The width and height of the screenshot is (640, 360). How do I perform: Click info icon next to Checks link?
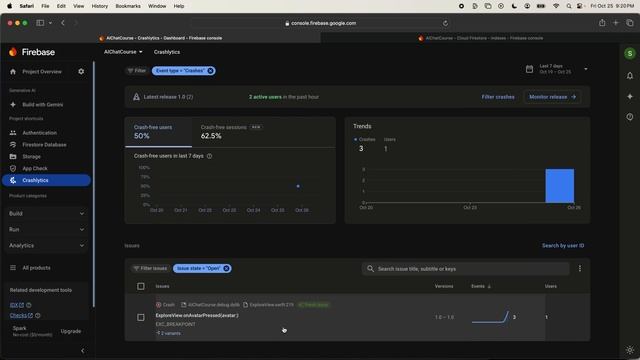coord(38,316)
